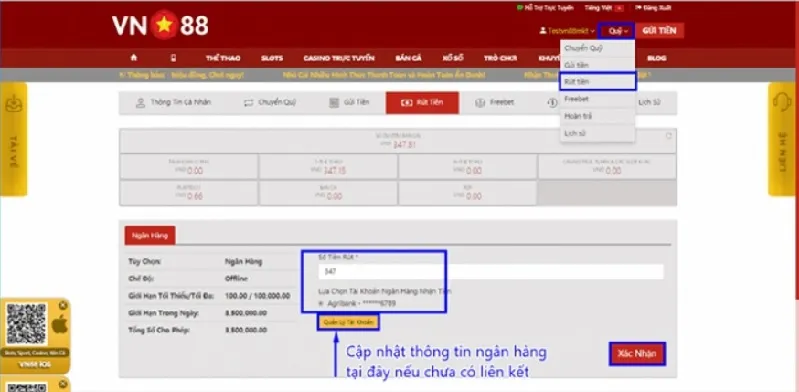Open the Xổ Số navigation menu
Viewport: 799px width, 392px height.
point(452,58)
